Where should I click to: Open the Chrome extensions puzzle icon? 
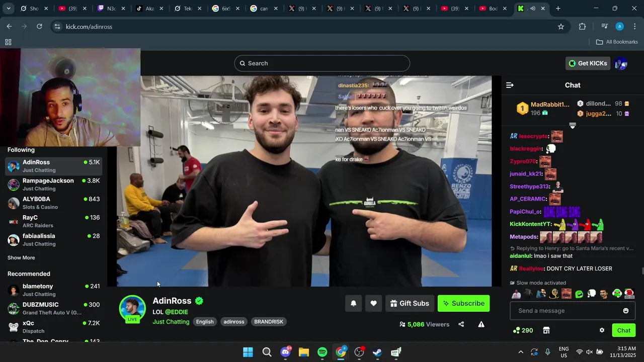(582, 27)
